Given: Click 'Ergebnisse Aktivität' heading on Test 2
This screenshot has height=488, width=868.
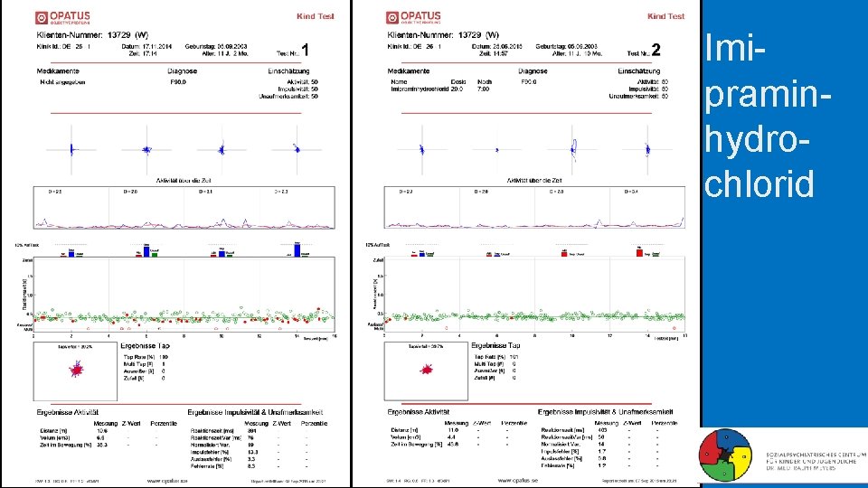Looking at the screenshot, I should click(419, 412).
